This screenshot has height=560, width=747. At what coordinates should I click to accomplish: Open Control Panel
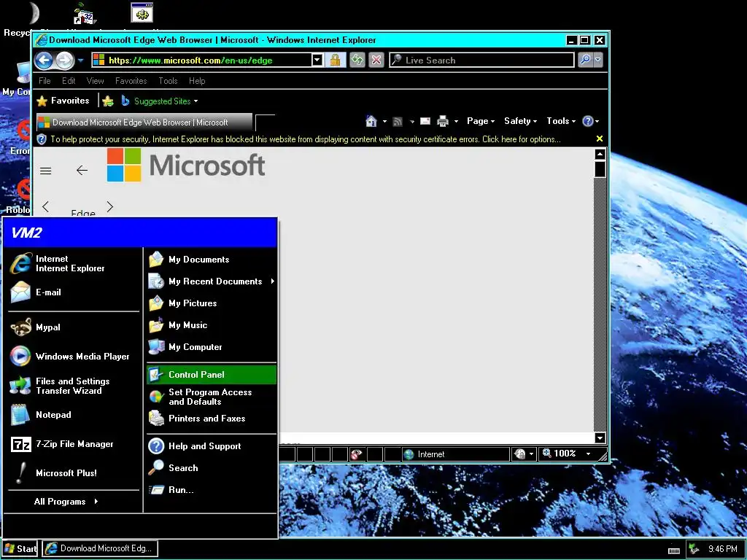(212, 375)
